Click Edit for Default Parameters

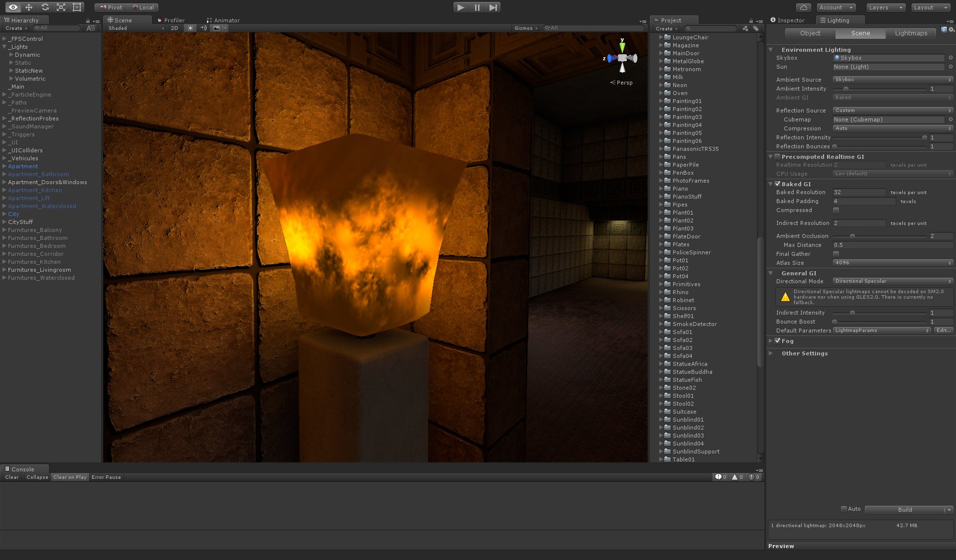(944, 331)
